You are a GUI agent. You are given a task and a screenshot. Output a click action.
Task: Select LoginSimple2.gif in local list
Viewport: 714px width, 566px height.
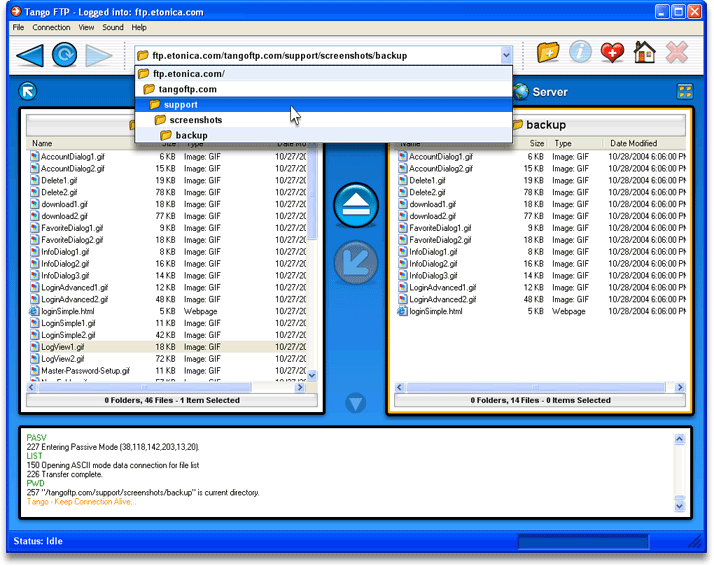pos(167,335)
